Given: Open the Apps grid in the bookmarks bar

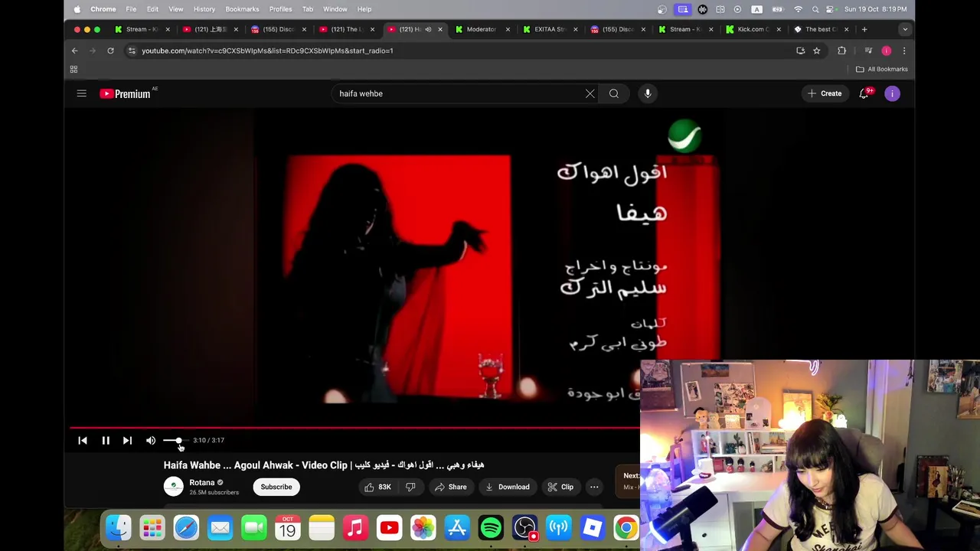Looking at the screenshot, I should [x=73, y=69].
